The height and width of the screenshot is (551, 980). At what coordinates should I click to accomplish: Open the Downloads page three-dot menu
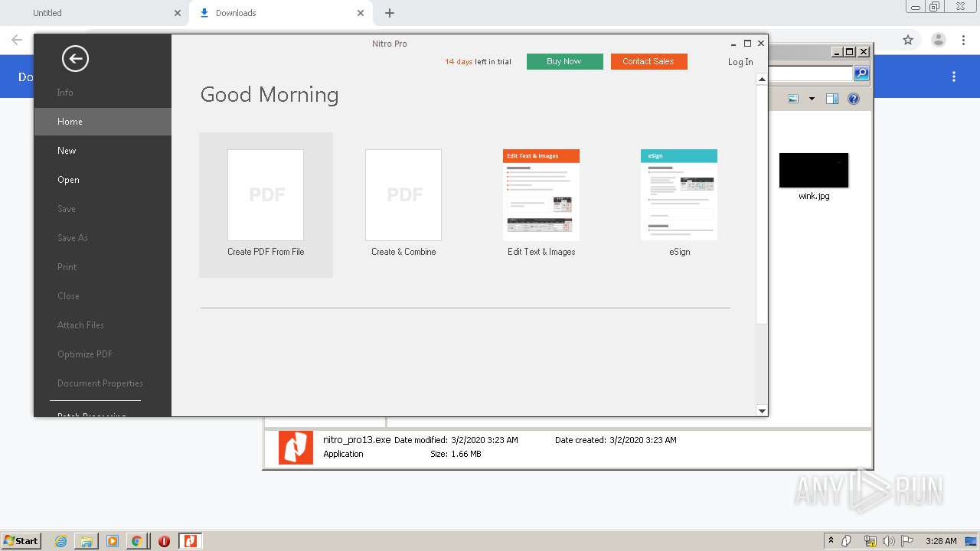[x=954, y=77]
